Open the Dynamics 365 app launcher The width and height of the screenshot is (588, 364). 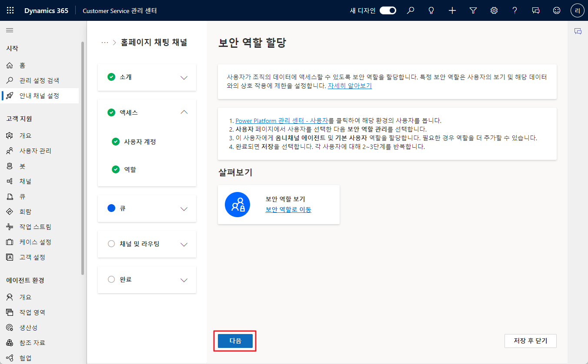[10, 10]
